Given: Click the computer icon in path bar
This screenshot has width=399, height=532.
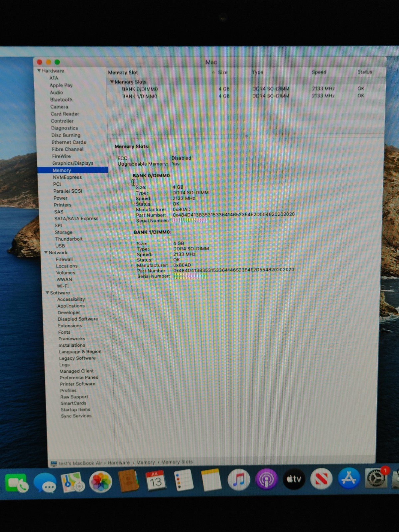Looking at the screenshot, I should click(x=54, y=463).
